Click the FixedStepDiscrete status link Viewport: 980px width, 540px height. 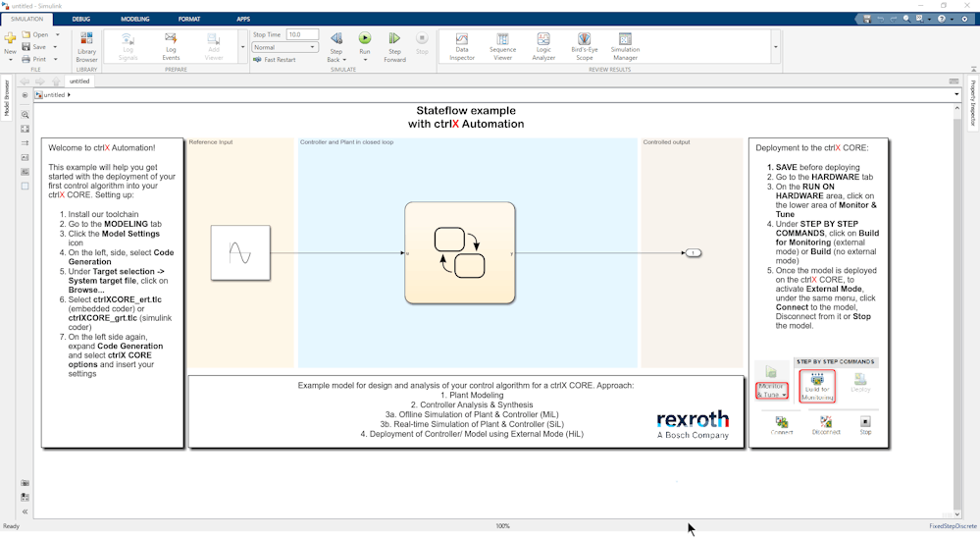click(953, 526)
